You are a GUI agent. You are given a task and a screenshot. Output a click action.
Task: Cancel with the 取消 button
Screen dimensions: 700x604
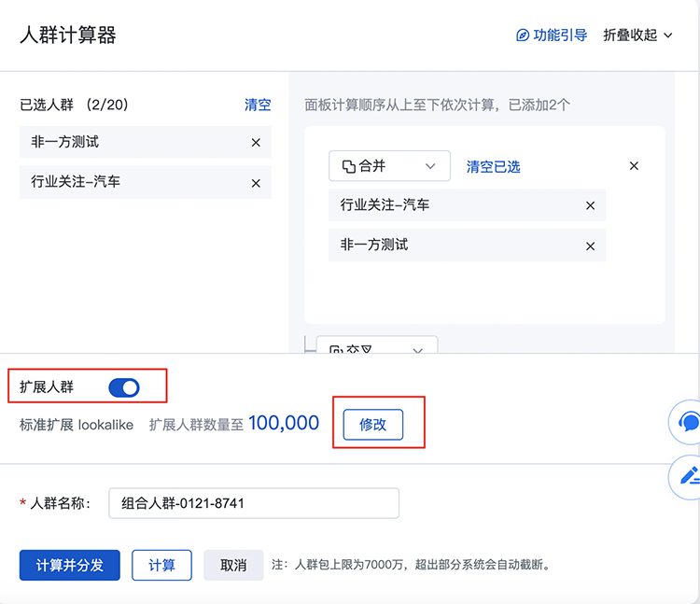233,565
